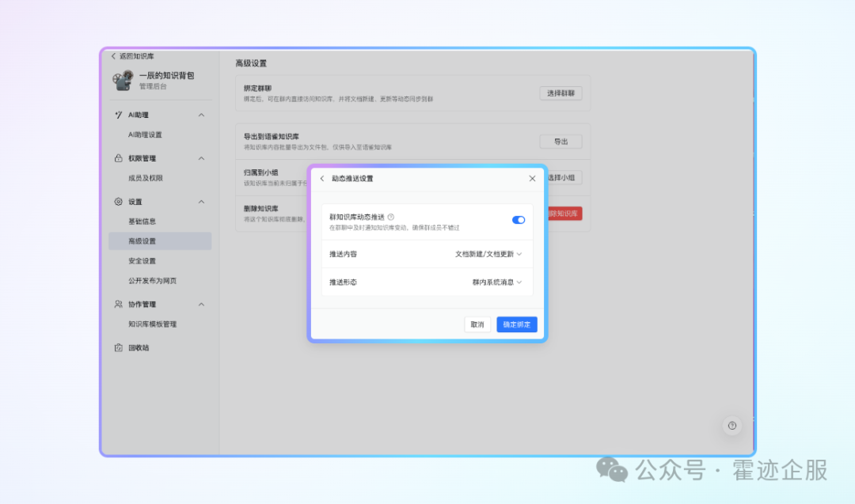Image resolution: width=855 pixels, height=504 pixels.
Task: Open 安全设置 in the sidebar
Action: (x=142, y=261)
